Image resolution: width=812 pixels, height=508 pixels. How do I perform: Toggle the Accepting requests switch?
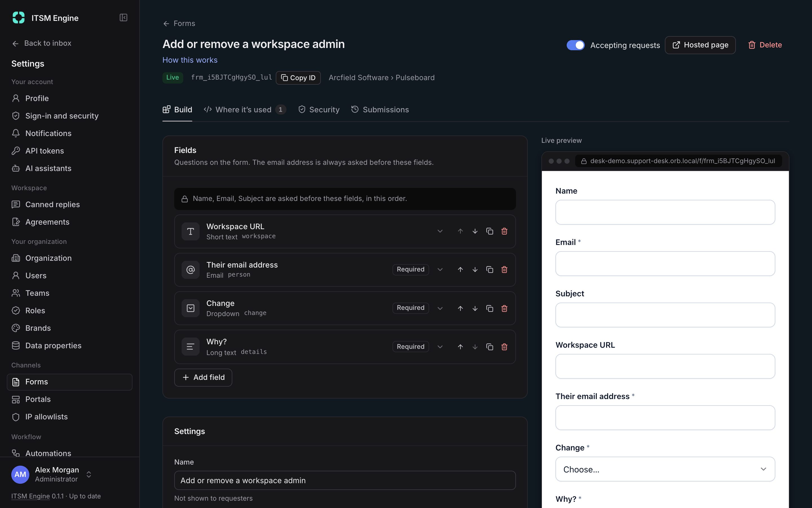[575, 45]
